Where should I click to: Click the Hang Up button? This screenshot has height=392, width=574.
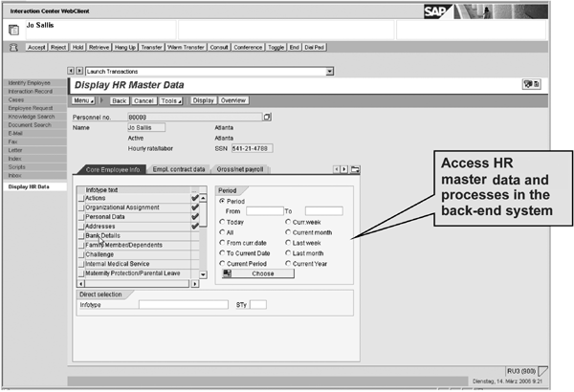(x=124, y=47)
